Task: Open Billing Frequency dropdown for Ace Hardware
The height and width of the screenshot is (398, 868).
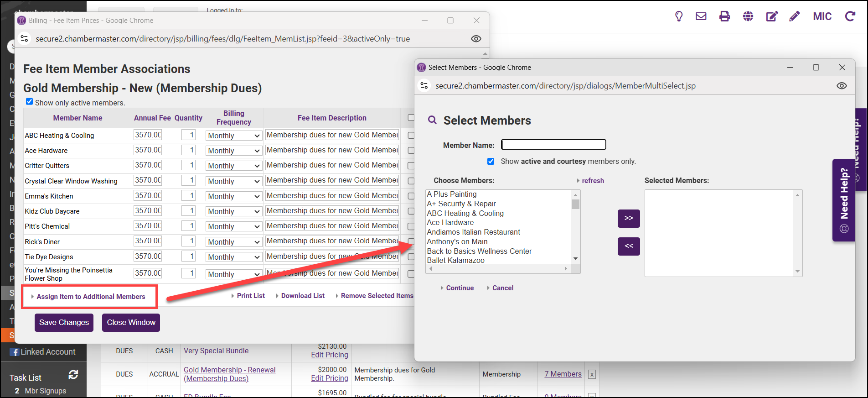Action: pos(233,151)
